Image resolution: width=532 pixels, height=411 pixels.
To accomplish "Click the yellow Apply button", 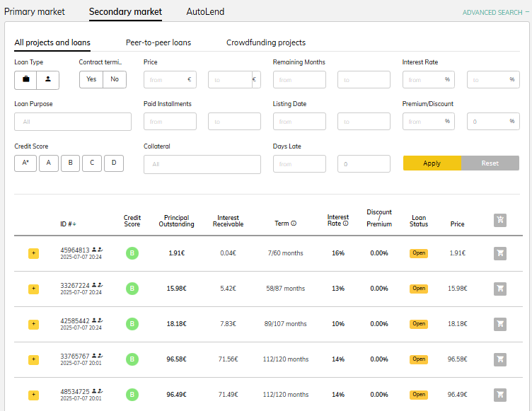I will point(432,163).
